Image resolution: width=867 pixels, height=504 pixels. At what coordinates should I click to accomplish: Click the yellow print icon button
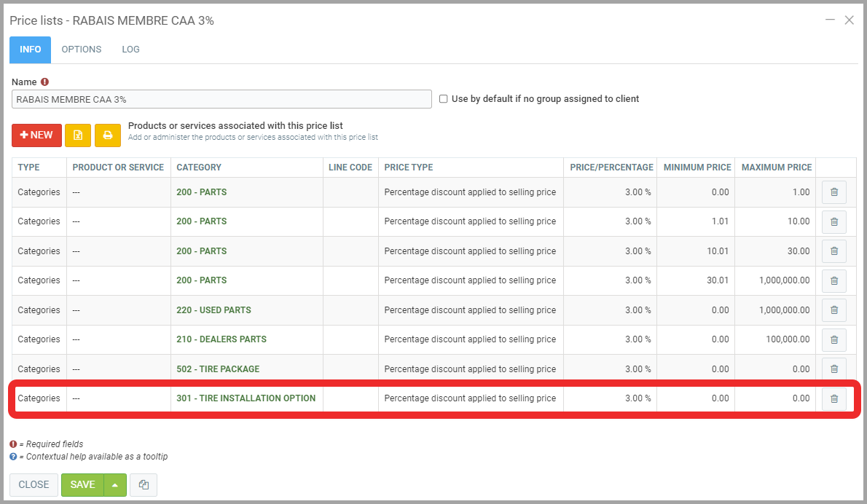[x=108, y=135]
